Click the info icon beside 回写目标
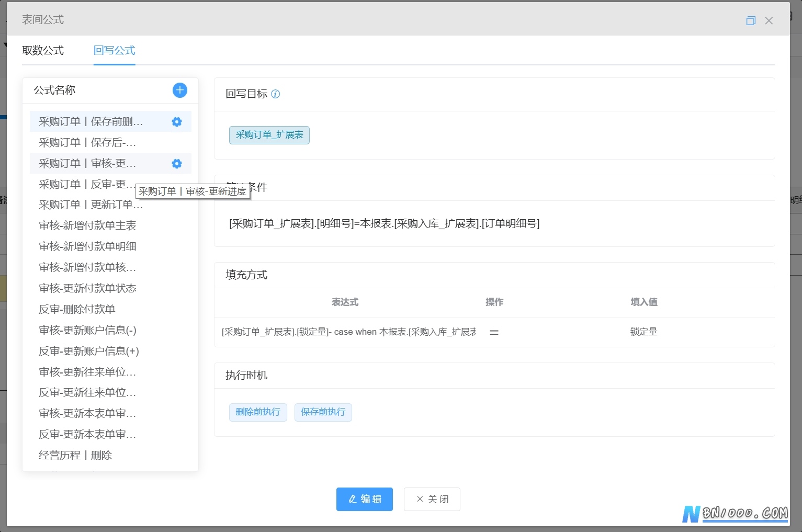Viewport: 802px width, 532px height. [x=276, y=94]
